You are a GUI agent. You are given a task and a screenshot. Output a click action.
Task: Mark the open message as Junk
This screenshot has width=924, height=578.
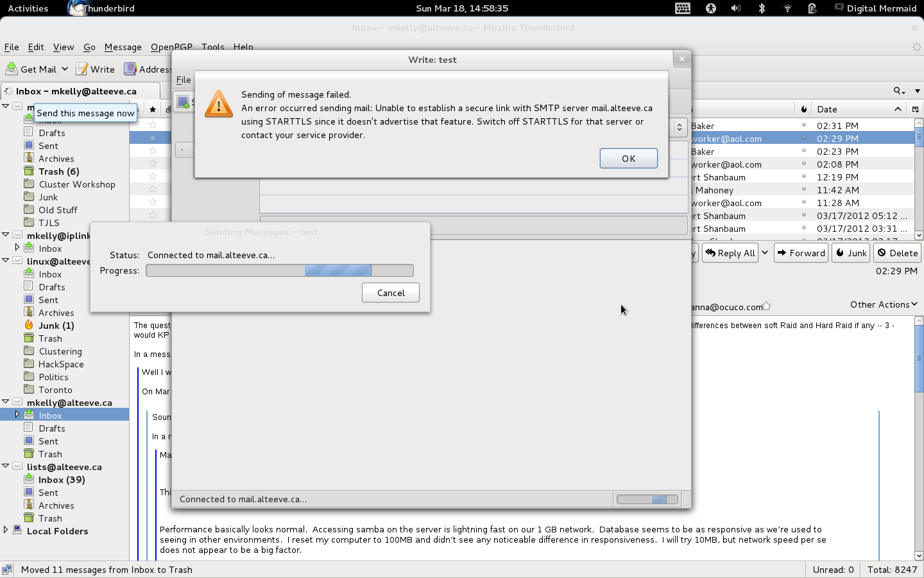pyautogui.click(x=851, y=253)
